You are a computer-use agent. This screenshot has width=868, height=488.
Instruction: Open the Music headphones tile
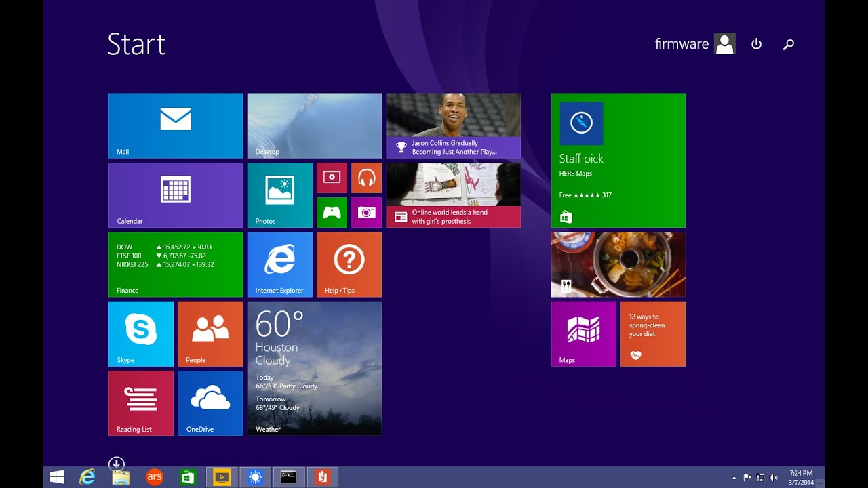click(366, 178)
